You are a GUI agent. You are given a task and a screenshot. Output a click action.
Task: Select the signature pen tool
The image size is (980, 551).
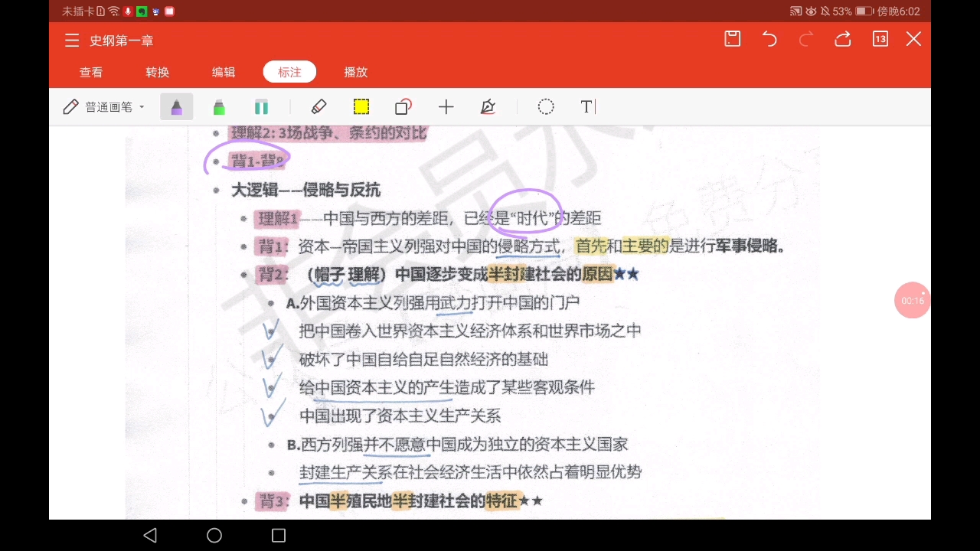[488, 107]
